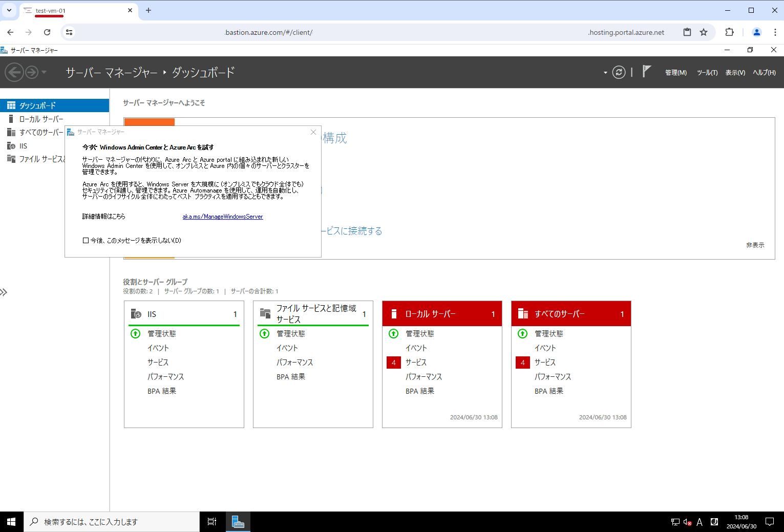
Task: Click the すべてのサーバー tile header
Action: click(571, 314)
